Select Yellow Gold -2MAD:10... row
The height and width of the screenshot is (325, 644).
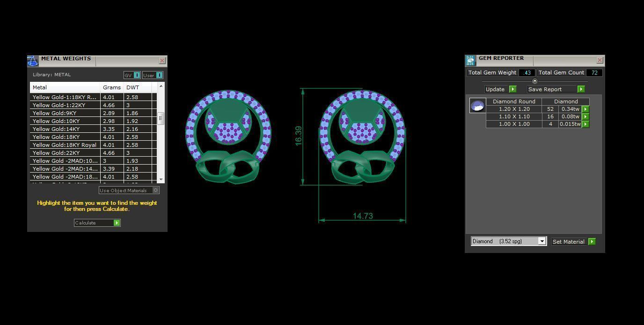click(x=93, y=161)
